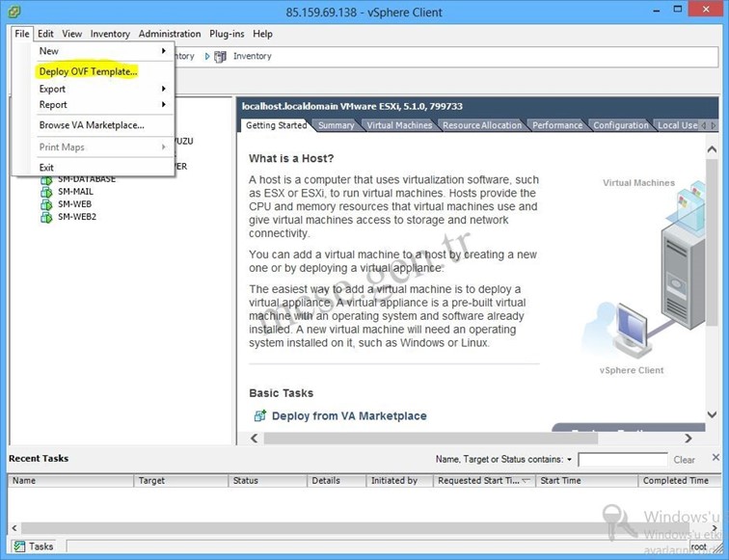Screen dimensions: 729x560
Task: Sort tasks by Start Time column
Action: (x=586, y=481)
